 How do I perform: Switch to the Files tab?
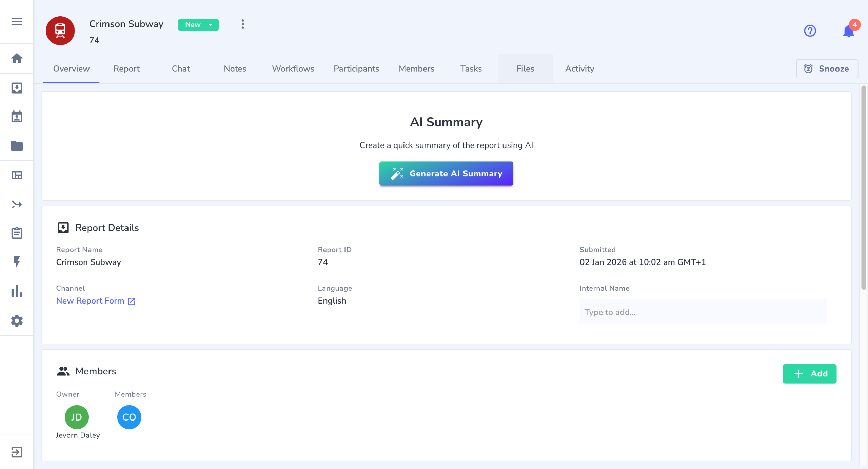point(525,69)
